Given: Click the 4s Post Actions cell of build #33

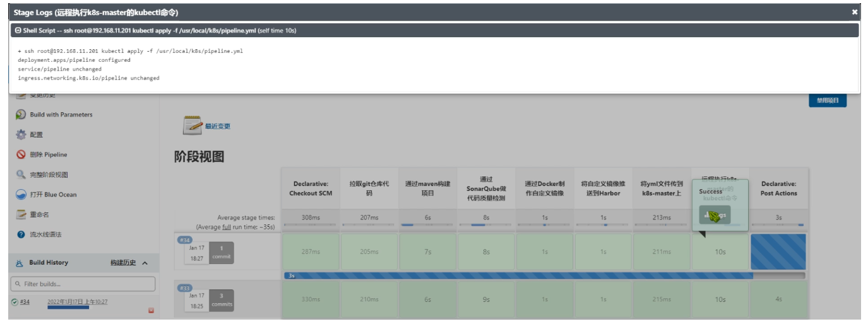Looking at the screenshot, I should tap(778, 299).
